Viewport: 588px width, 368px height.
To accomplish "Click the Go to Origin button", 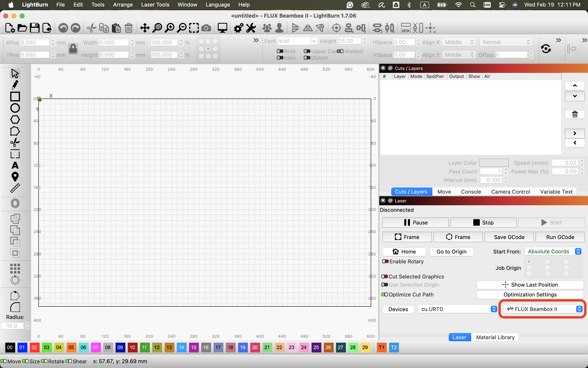I will [x=451, y=252].
